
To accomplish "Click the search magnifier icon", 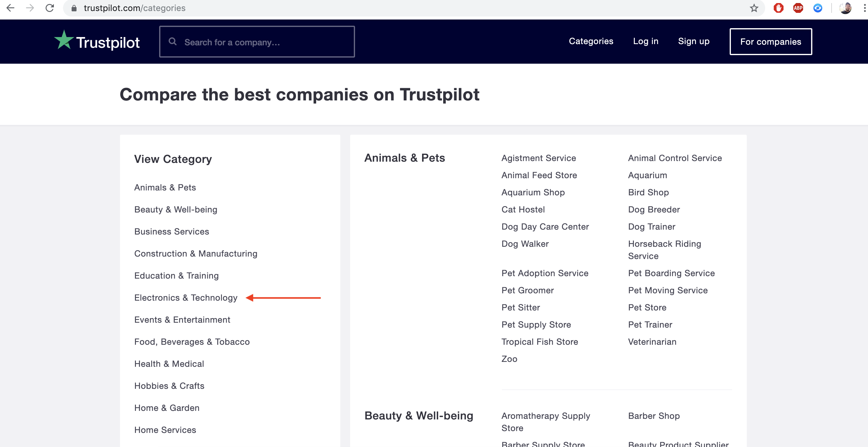I will pyautogui.click(x=173, y=42).
